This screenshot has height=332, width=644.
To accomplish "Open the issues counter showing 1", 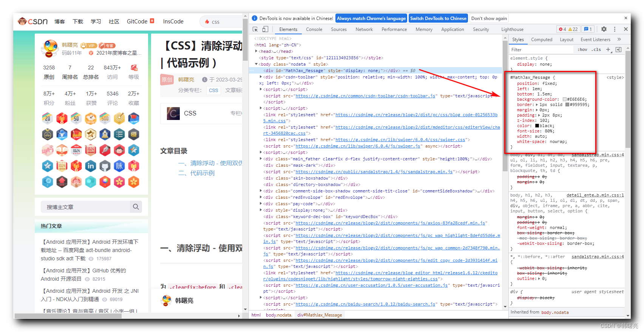I will (x=588, y=29).
